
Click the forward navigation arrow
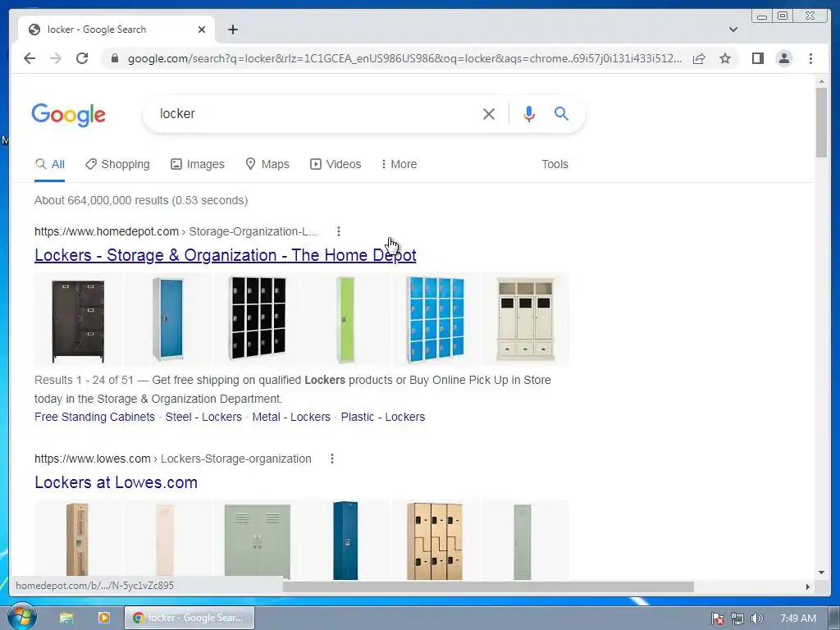(x=55, y=58)
